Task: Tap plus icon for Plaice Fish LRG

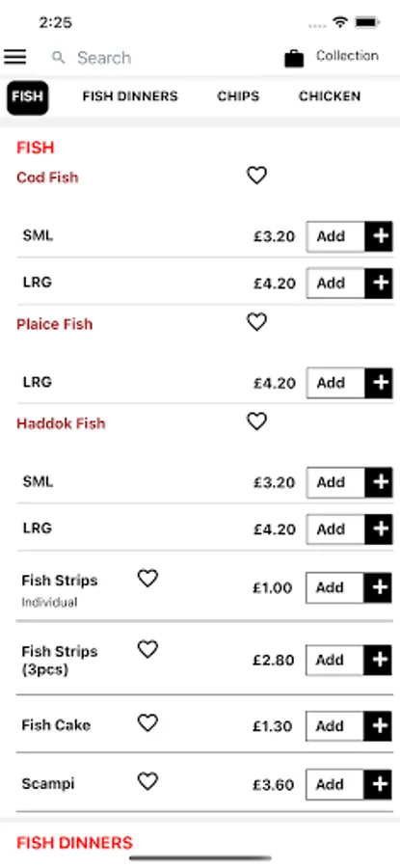Action: click(379, 383)
